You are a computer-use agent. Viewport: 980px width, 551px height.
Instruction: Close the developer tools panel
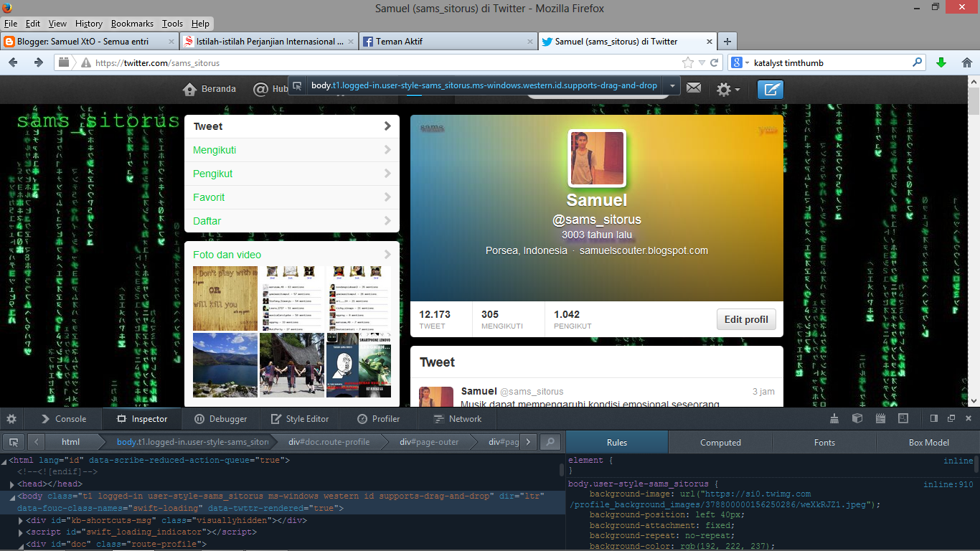tap(969, 419)
